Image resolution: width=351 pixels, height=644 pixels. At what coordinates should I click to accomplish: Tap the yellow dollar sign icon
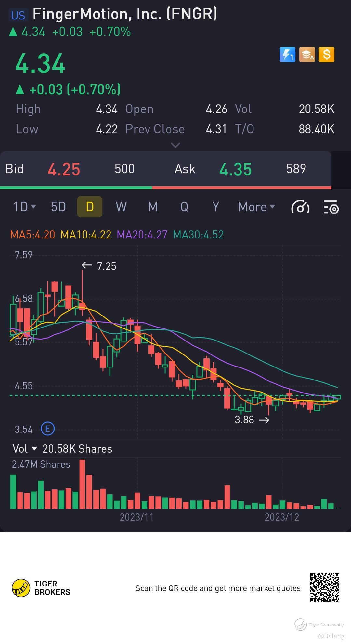tap(327, 55)
